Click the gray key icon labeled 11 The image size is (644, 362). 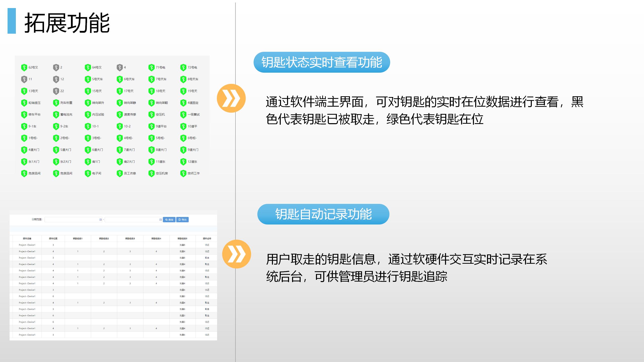coord(24,79)
